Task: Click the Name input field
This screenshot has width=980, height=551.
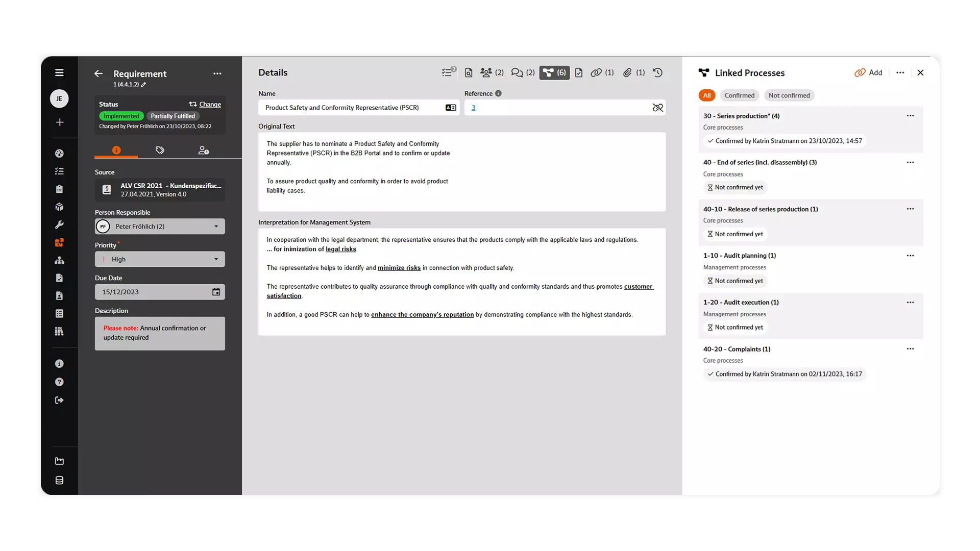Action: 359,108
